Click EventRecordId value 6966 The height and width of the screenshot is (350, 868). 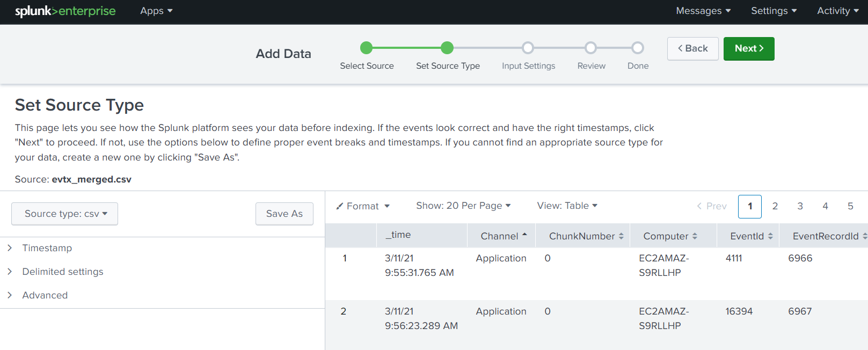800,258
